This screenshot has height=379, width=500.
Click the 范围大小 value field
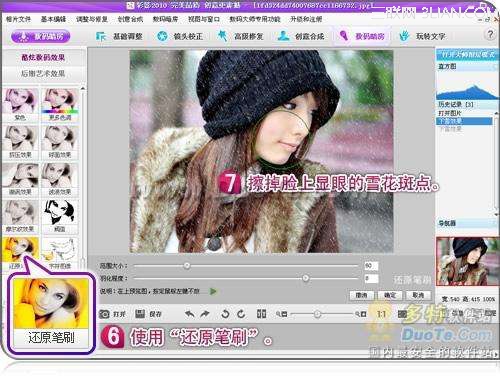(x=371, y=266)
